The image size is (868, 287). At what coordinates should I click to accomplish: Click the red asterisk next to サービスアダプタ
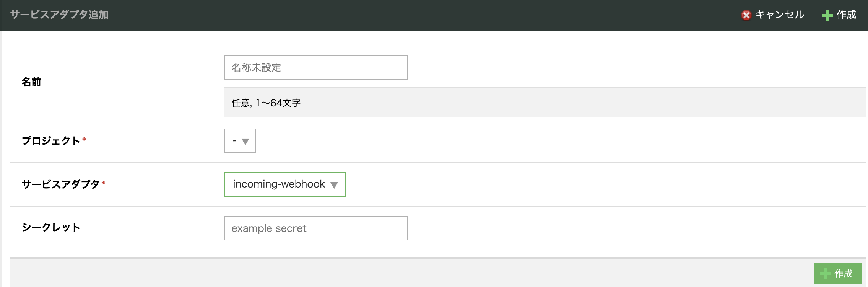(103, 183)
